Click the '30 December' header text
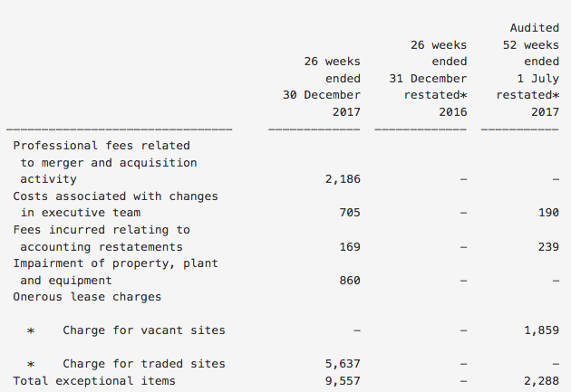This screenshot has width=571, height=392. 322,95
